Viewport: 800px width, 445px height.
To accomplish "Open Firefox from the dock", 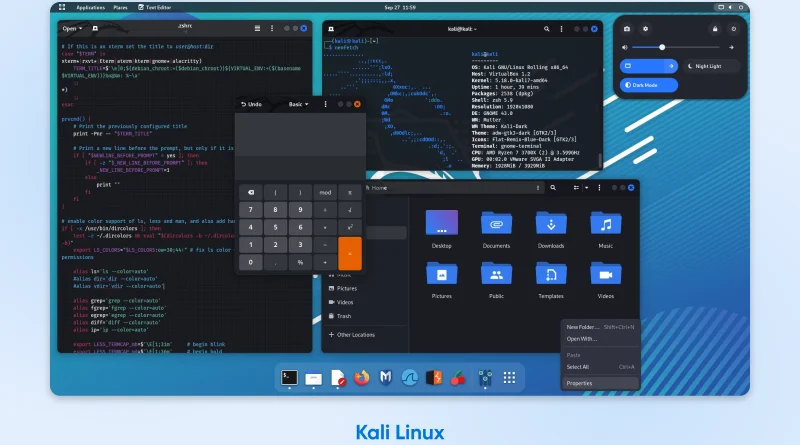I will point(361,378).
